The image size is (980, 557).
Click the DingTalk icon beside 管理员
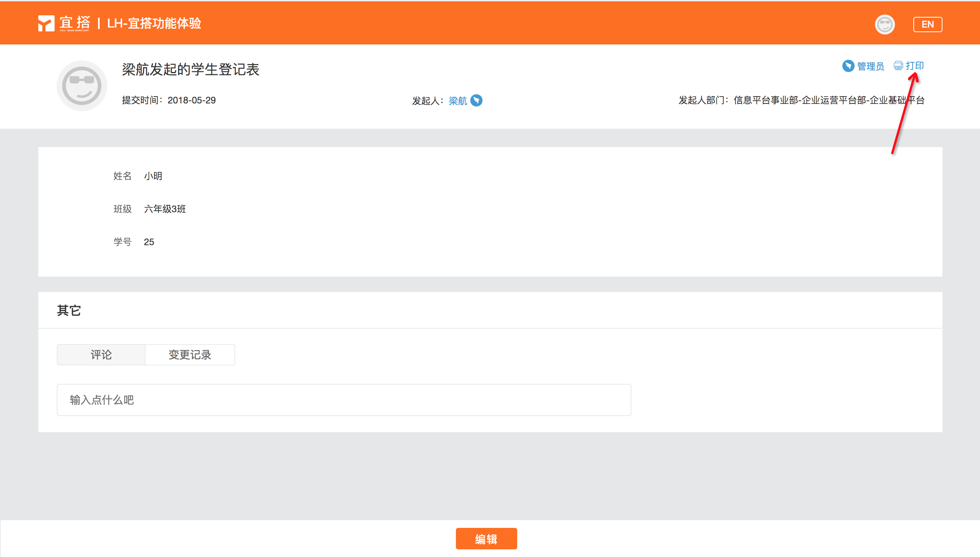[848, 66]
